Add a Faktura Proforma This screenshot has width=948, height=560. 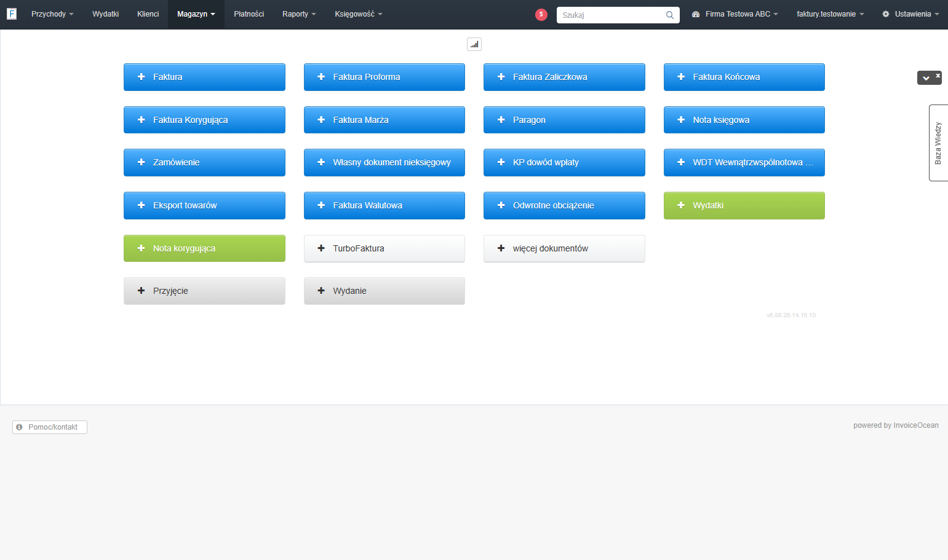pos(384,77)
